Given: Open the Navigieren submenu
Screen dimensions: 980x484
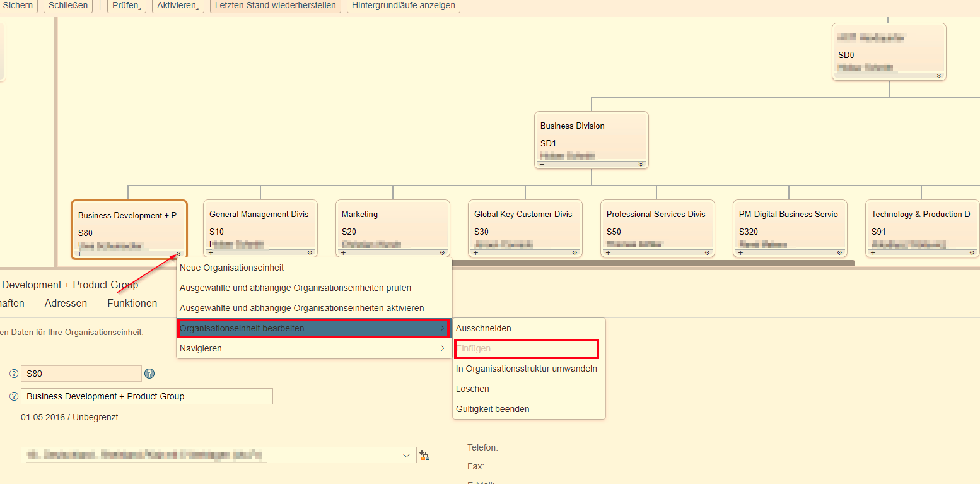Looking at the screenshot, I should point(314,348).
